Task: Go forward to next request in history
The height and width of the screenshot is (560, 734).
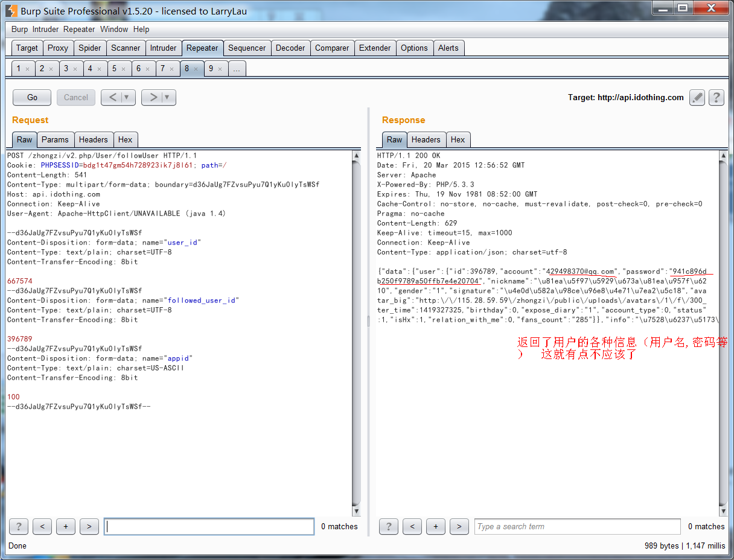Action: (152, 97)
